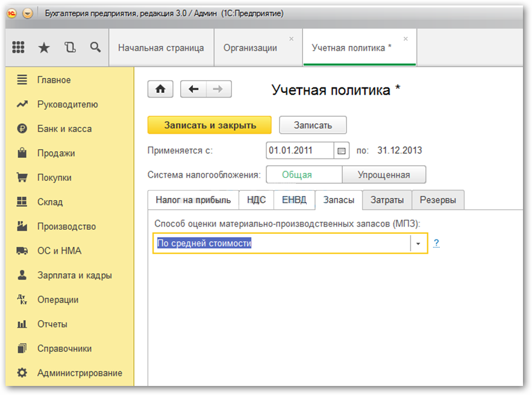Image resolution: width=532 pixels, height=395 pixels.
Task: Open Отчеты bar chart icon
Action: [22, 324]
